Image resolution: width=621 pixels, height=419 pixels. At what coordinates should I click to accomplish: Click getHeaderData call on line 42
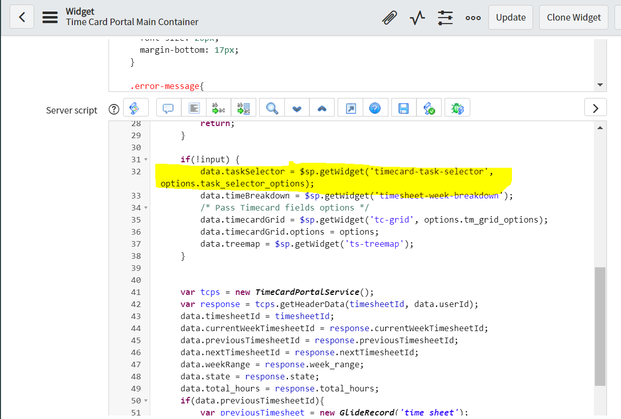tap(312, 304)
